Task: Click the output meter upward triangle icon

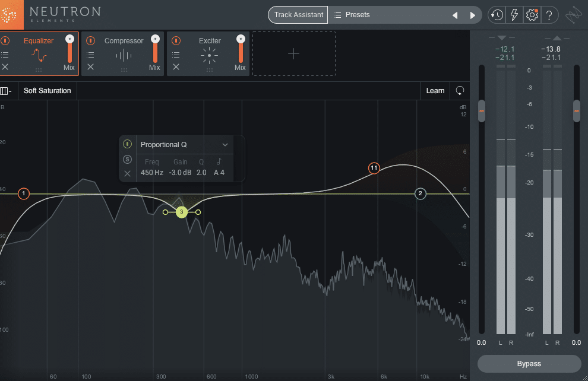Action: coord(557,38)
